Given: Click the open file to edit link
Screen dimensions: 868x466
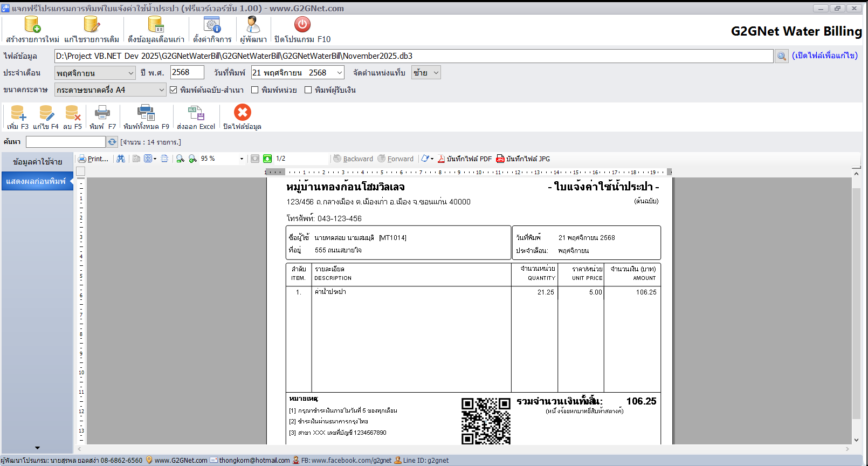Looking at the screenshot, I should pos(824,56).
